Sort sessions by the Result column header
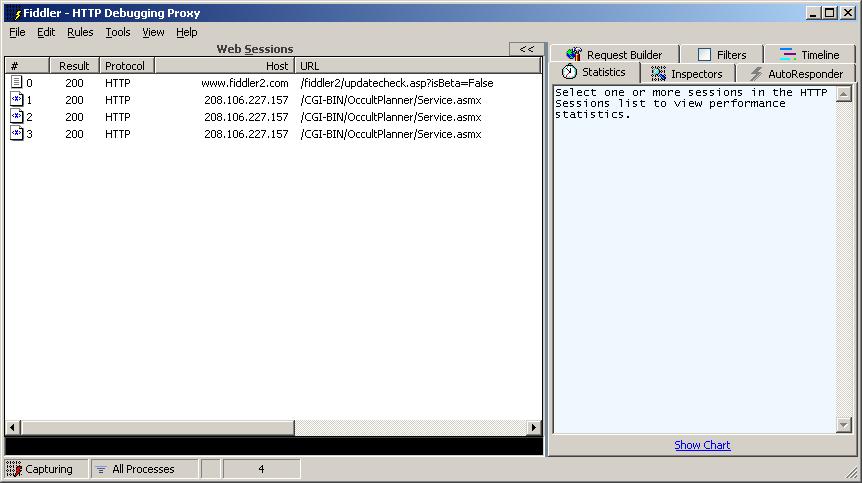Screen dimensions: 862x483 (74, 66)
